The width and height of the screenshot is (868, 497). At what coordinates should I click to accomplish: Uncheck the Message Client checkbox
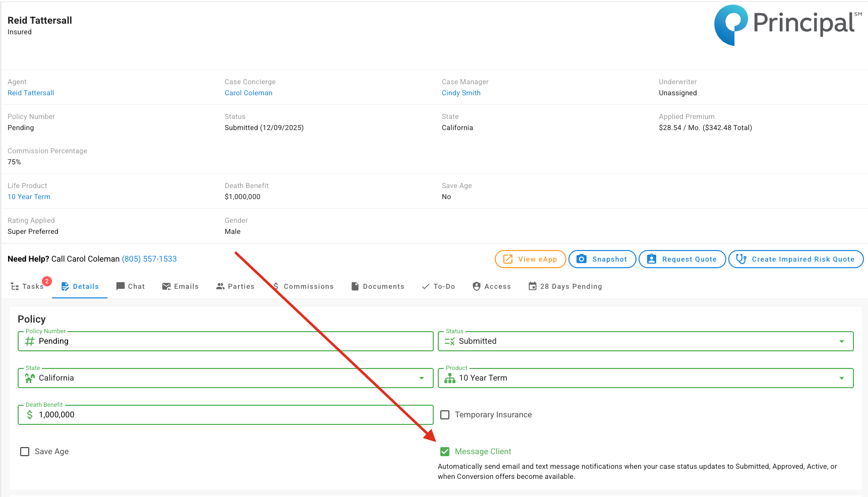pos(445,452)
